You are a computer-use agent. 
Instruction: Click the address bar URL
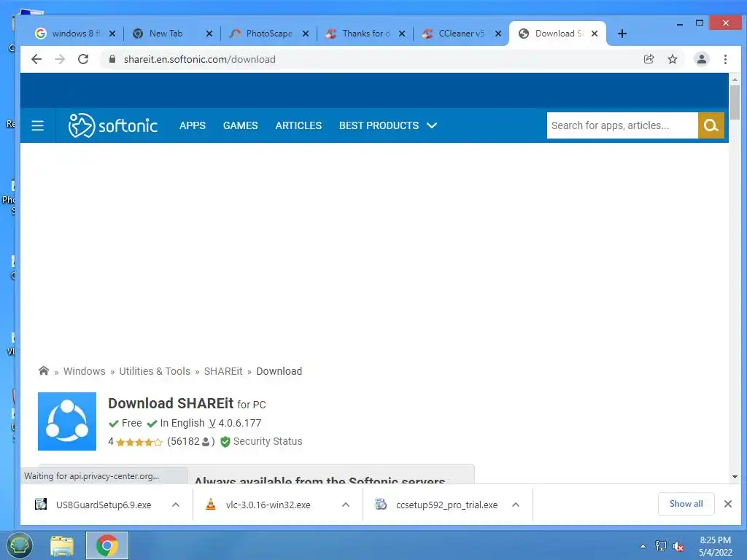(200, 59)
